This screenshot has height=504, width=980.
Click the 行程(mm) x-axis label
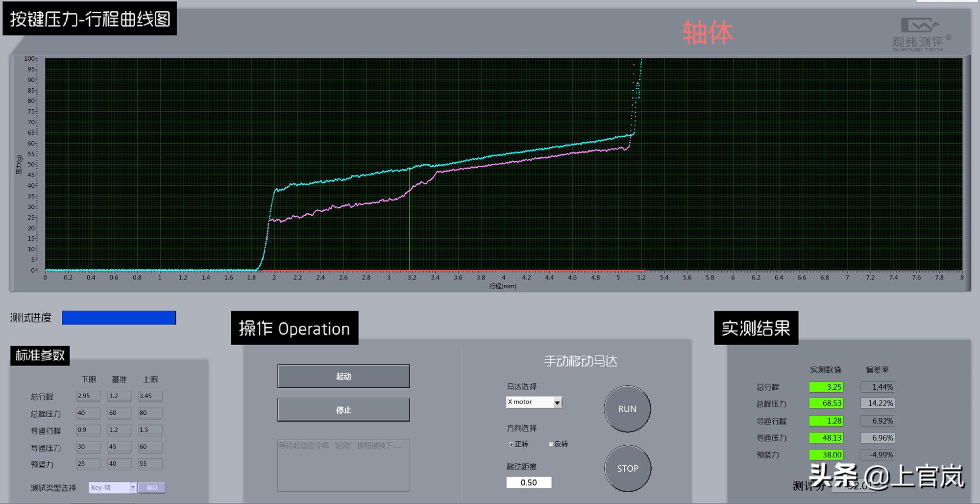tap(503, 286)
